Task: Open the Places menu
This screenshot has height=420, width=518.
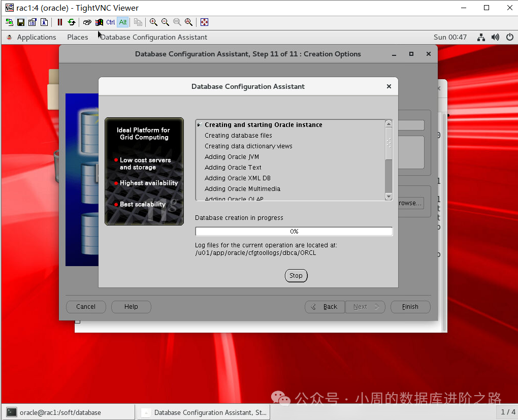Action: point(78,38)
